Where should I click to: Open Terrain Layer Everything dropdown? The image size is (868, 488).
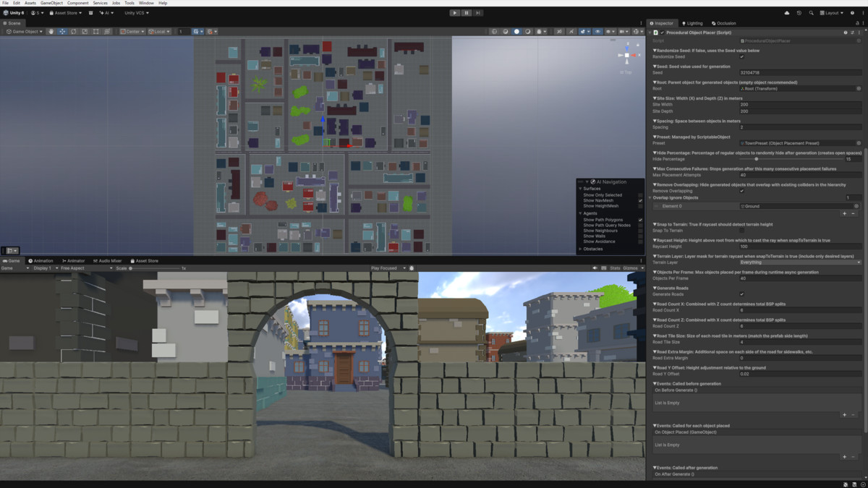[x=801, y=262]
